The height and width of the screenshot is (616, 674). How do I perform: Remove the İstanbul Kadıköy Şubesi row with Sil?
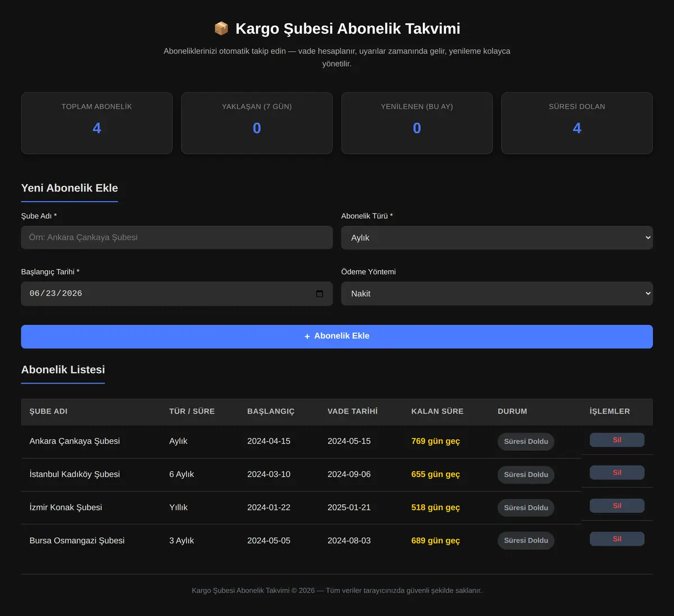coord(617,473)
